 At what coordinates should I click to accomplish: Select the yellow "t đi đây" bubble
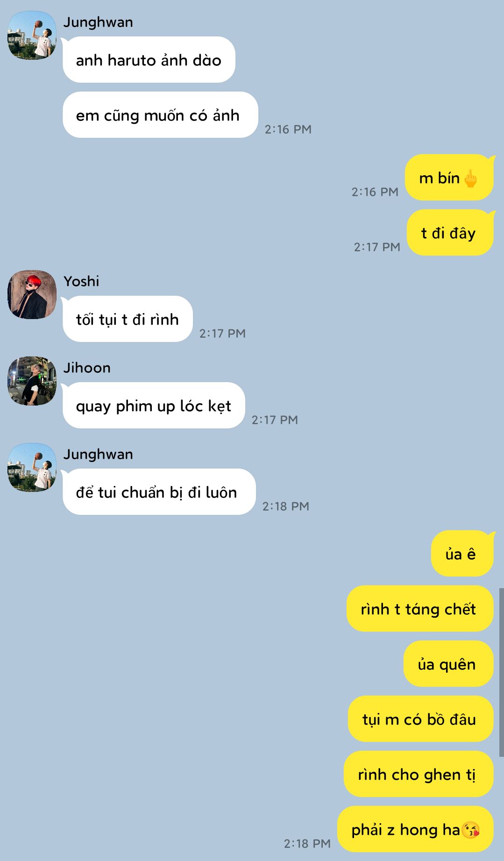point(450,233)
